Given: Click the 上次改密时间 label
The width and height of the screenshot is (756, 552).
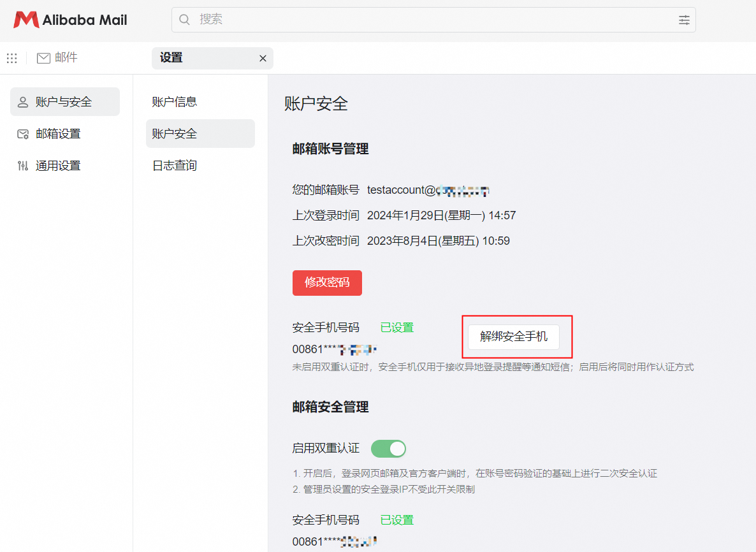Looking at the screenshot, I should coord(326,241).
